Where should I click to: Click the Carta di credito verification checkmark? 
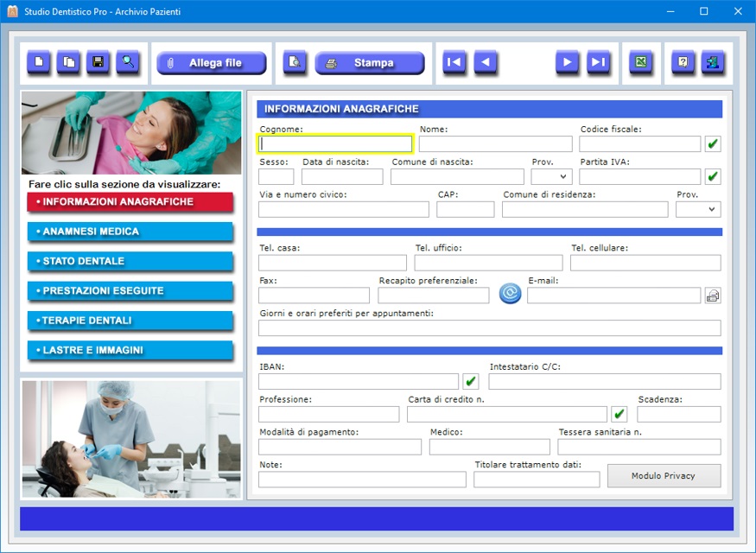pyautogui.click(x=619, y=414)
